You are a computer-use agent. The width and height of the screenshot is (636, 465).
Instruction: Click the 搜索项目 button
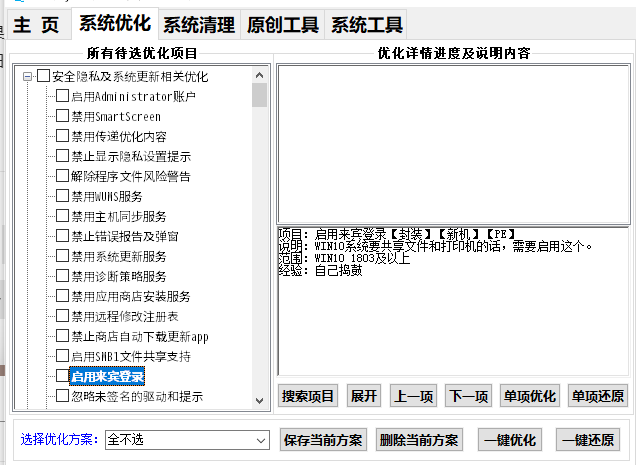pyautogui.click(x=308, y=396)
